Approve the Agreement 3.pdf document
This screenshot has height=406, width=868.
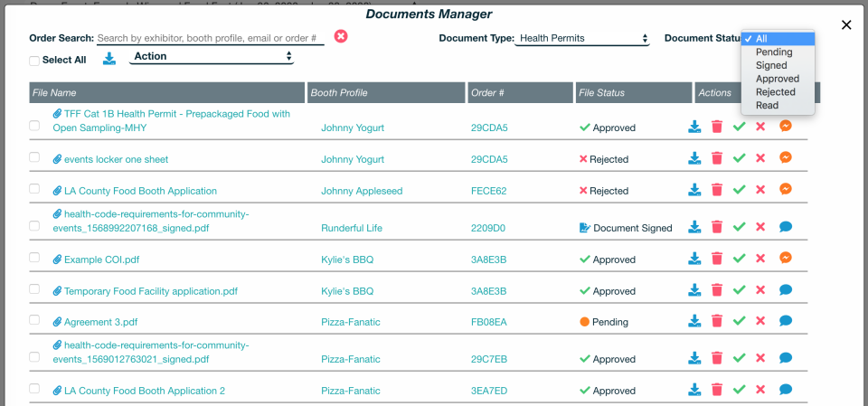[739, 321]
